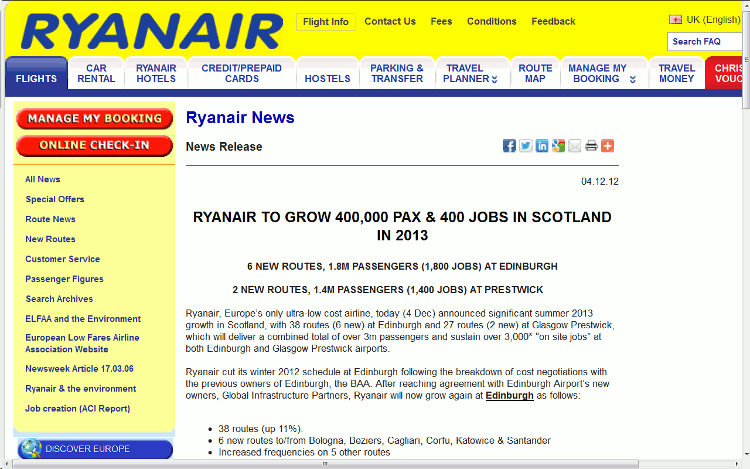
Task: Open Newsweek Article 17.03.06 link
Action: [x=79, y=369]
